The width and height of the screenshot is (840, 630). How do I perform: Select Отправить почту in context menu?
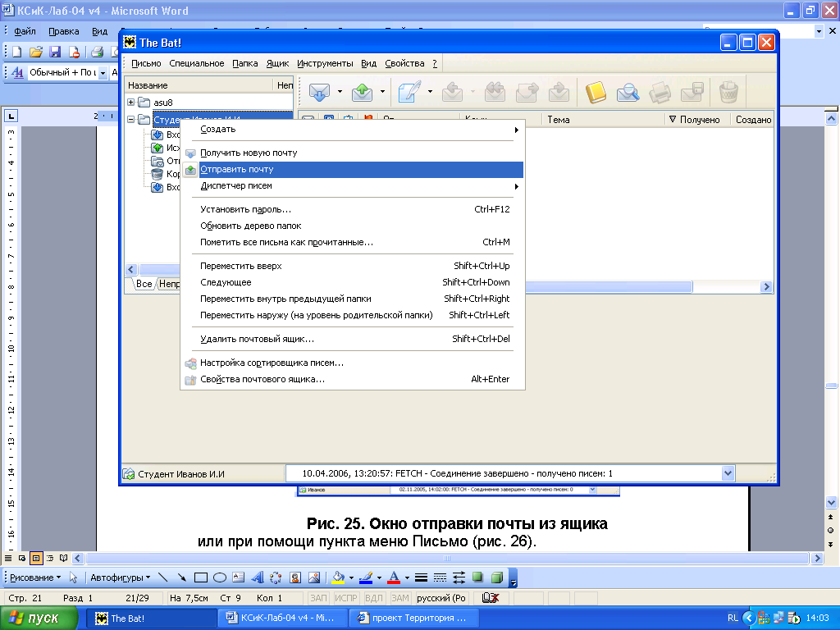[x=353, y=169]
